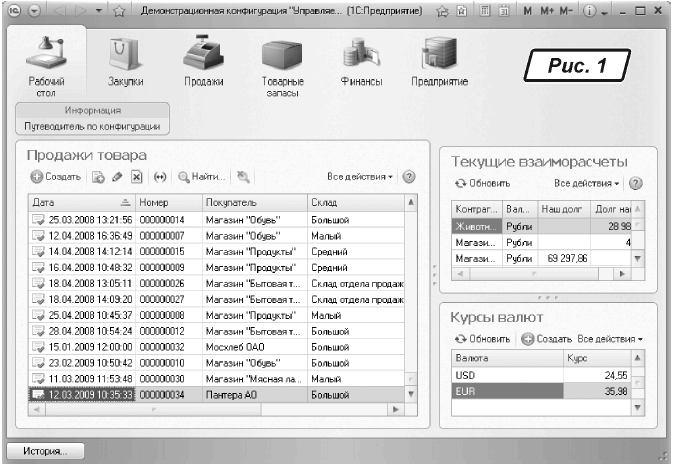The width and height of the screenshot is (673, 466).
Task: Click Создать button in Продажи товара
Action: coord(56,177)
